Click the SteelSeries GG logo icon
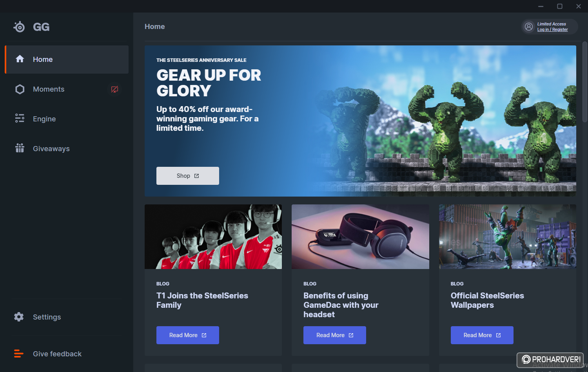Screen dimensions: 588x372 (x=19, y=27)
